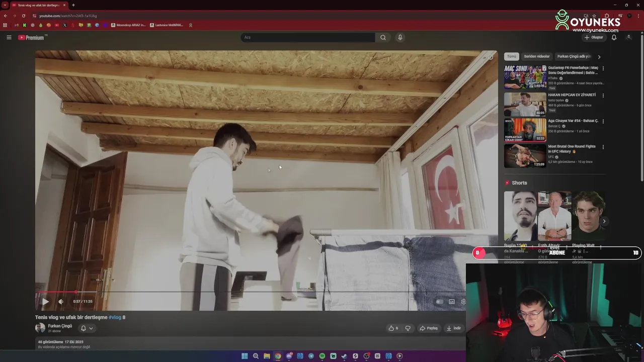Start voice search with microphone icon
644x362 pixels.
point(400,37)
